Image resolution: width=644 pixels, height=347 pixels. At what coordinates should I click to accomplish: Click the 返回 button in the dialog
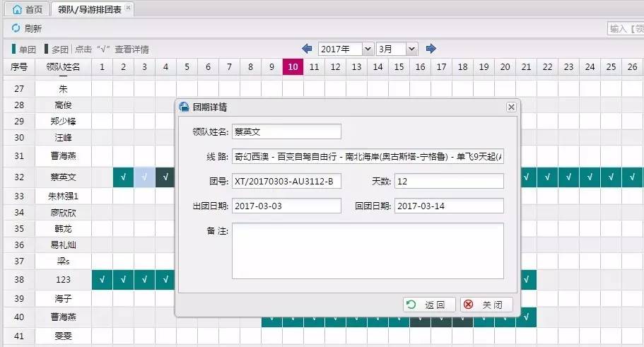tap(428, 305)
